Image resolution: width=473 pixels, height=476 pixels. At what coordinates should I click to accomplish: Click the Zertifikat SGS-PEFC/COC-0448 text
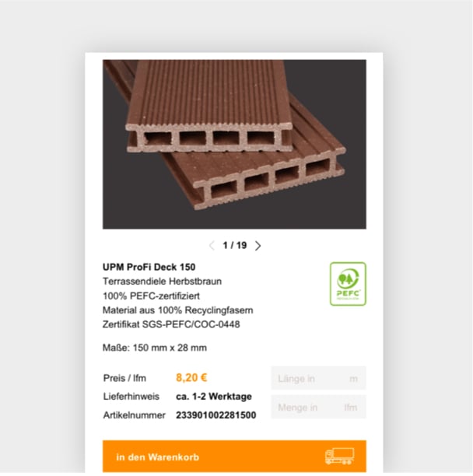coord(171,324)
